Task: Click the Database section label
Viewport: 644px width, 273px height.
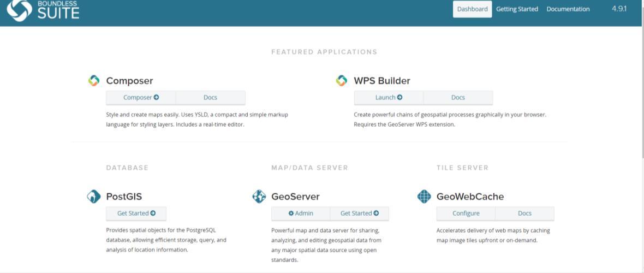Action: (127, 168)
